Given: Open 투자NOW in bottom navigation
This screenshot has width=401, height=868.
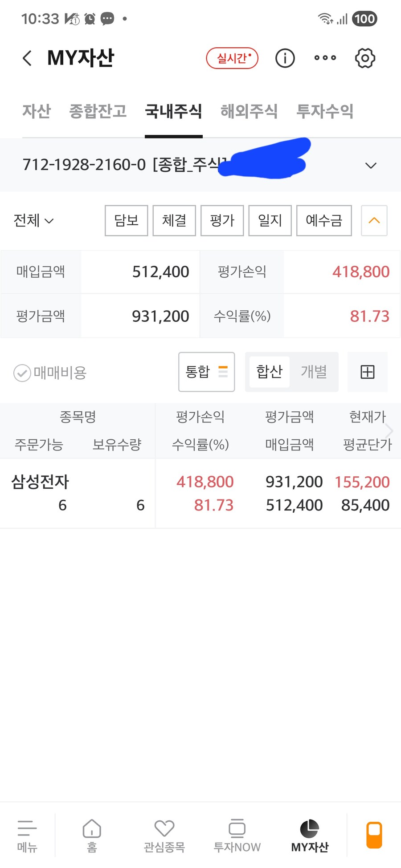Looking at the screenshot, I should (x=237, y=836).
